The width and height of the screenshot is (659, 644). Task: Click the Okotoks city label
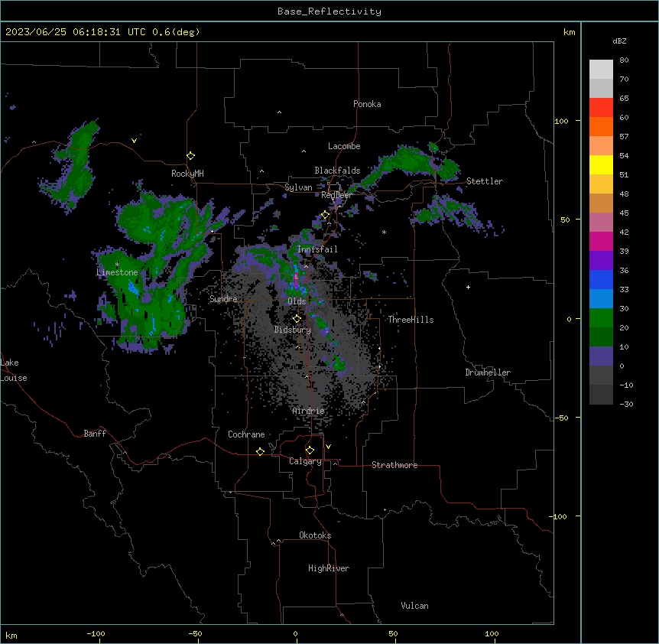[x=315, y=535]
